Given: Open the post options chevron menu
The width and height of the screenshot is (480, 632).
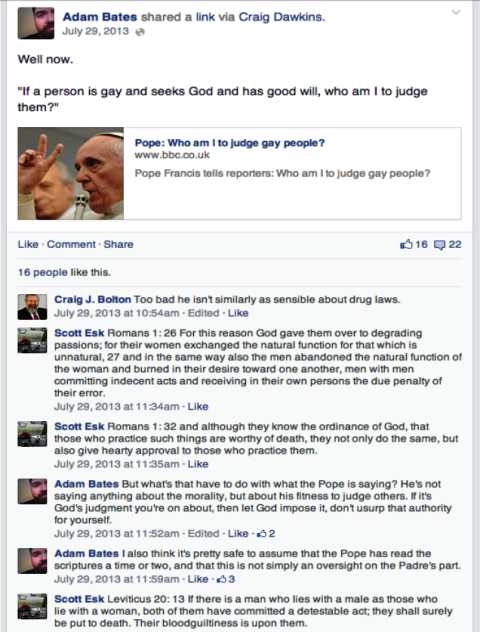Looking at the screenshot, I should (x=456, y=12).
